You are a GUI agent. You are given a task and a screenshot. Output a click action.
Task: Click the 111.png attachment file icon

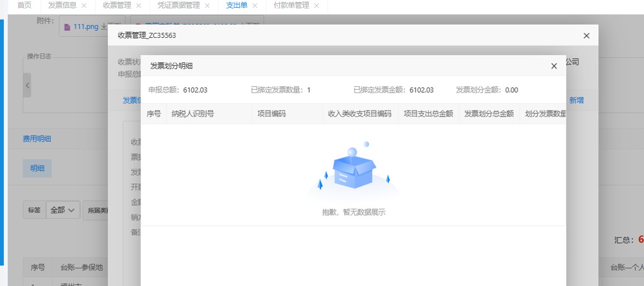pyautogui.click(x=67, y=27)
